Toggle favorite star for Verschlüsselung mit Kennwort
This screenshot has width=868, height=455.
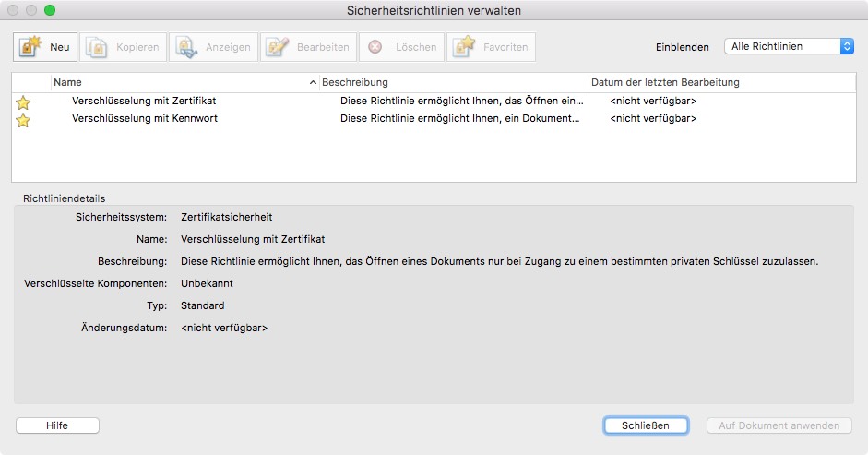pyautogui.click(x=23, y=120)
